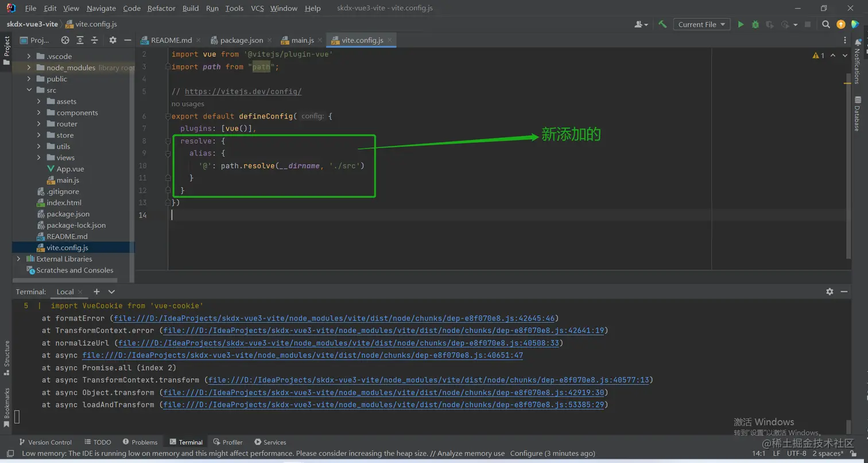Open the Problems tool window

[x=139, y=442]
